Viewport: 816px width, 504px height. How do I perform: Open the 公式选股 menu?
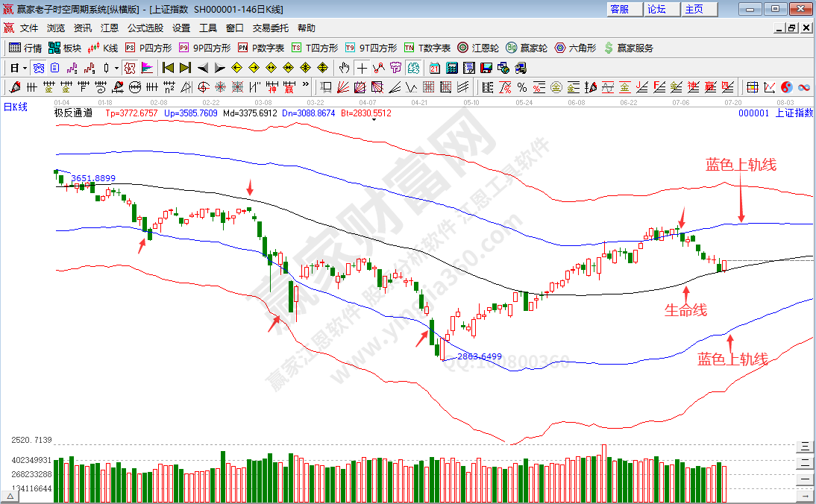pos(145,28)
